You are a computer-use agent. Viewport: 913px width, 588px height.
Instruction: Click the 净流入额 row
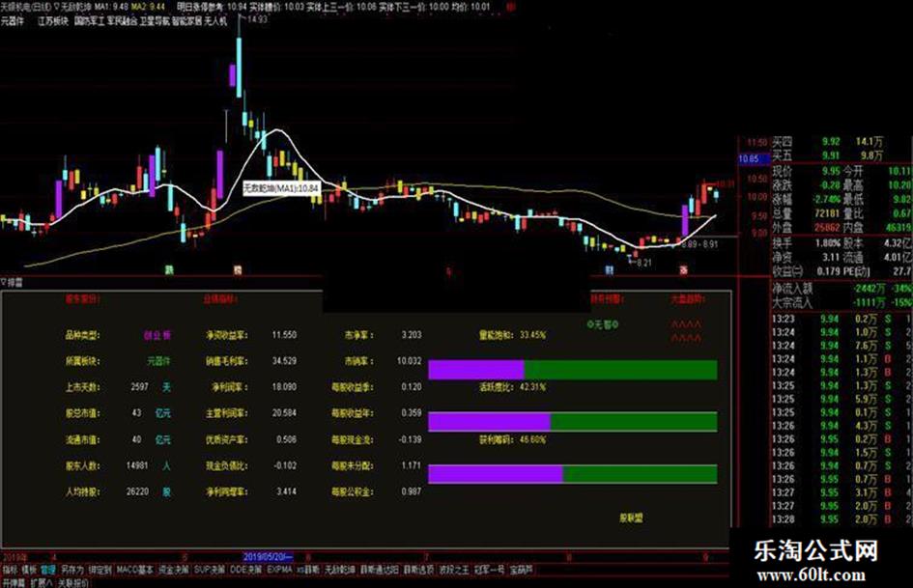(842, 289)
